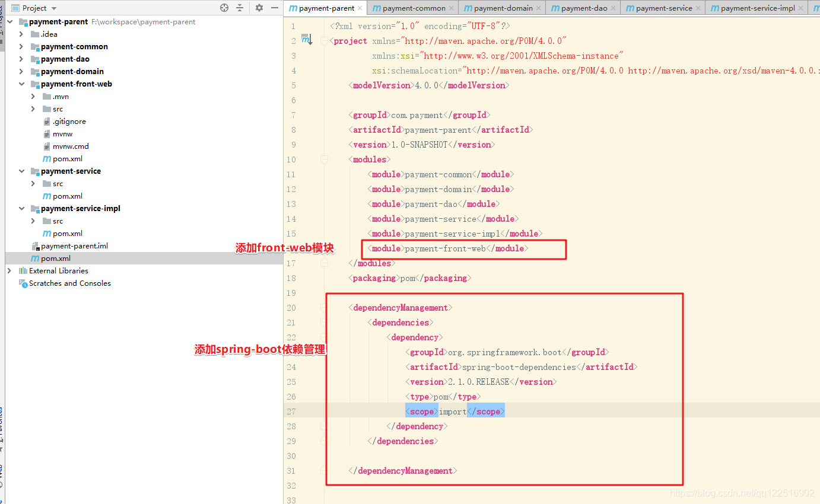The height and width of the screenshot is (504, 820).
Task: Expand src under payment-service-impl
Action: (33, 221)
